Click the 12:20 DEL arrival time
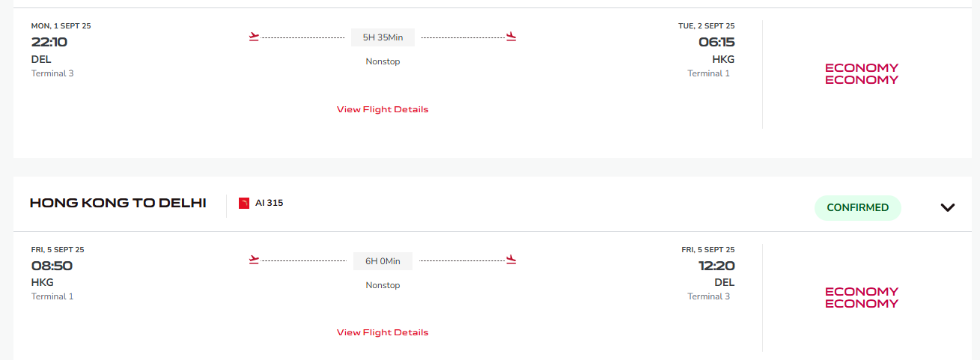 click(x=716, y=266)
